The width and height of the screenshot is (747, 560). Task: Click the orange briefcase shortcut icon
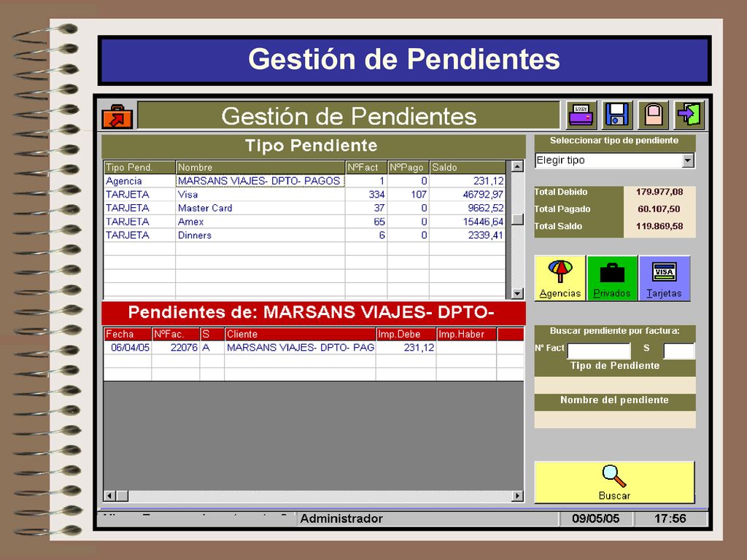(x=117, y=116)
